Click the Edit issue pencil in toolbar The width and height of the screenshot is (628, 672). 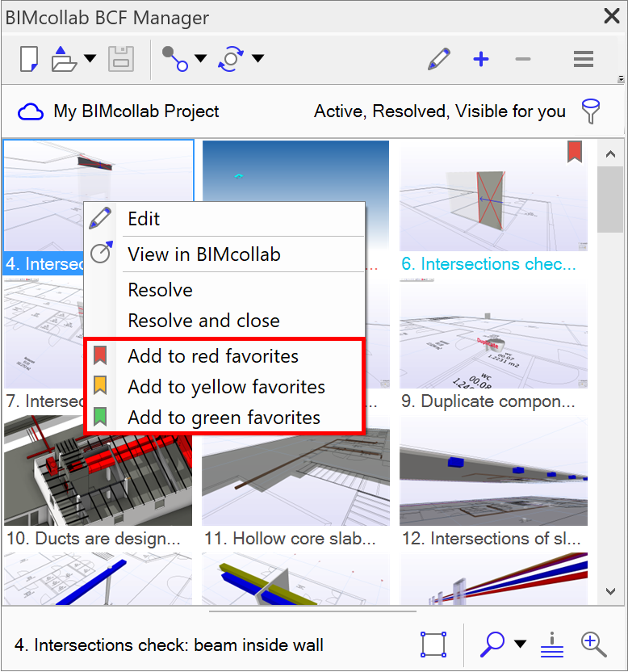[439, 59]
